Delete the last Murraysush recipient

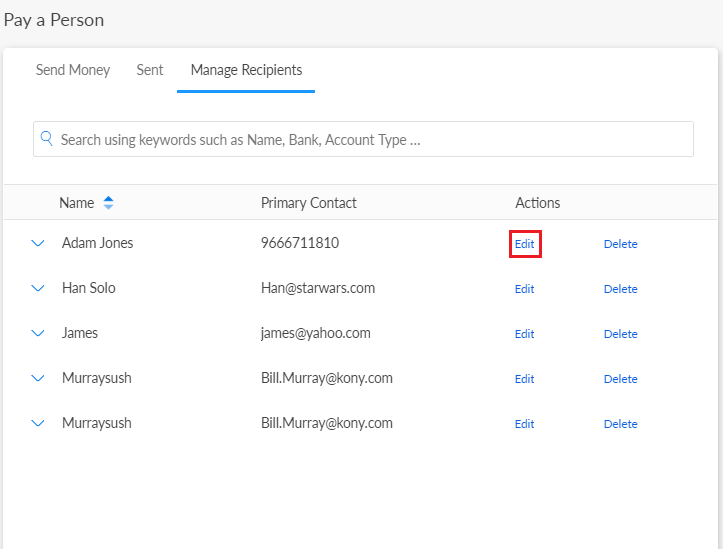point(620,424)
